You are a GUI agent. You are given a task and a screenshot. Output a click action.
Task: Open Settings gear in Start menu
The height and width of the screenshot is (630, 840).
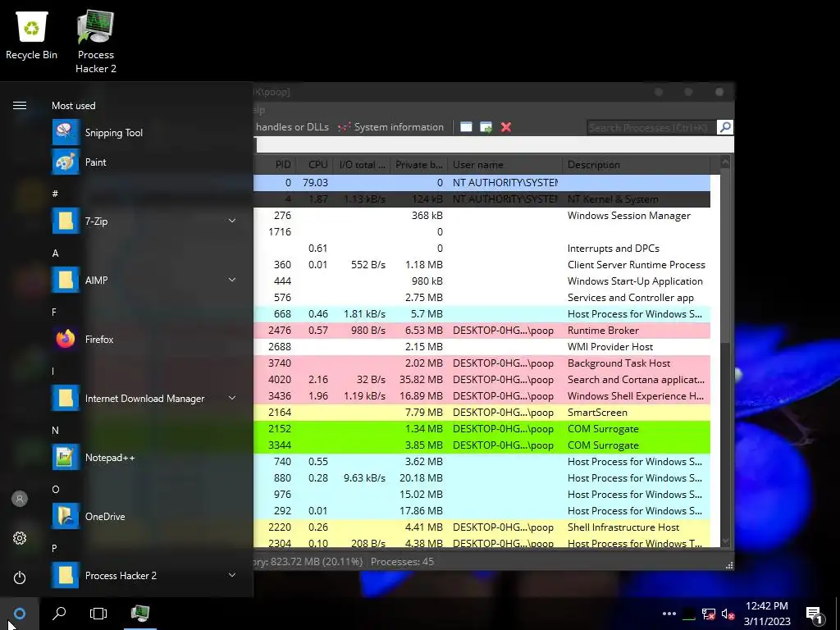(x=20, y=538)
